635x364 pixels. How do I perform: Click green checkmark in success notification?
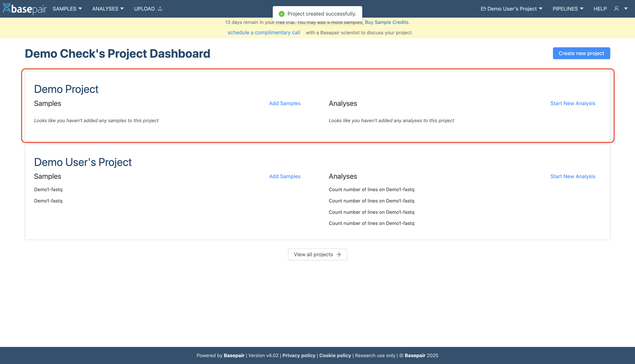click(x=282, y=14)
